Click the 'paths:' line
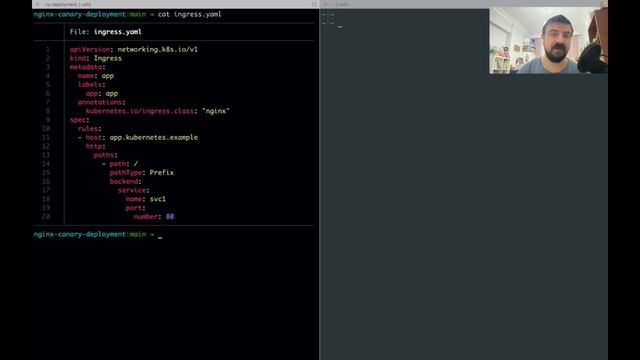640x360 pixels. pos(105,155)
